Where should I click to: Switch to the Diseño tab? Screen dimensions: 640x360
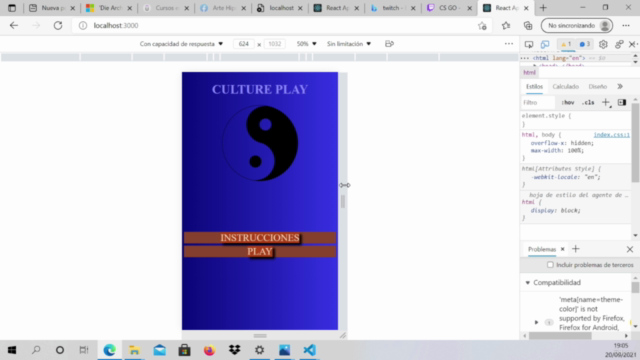click(x=598, y=87)
